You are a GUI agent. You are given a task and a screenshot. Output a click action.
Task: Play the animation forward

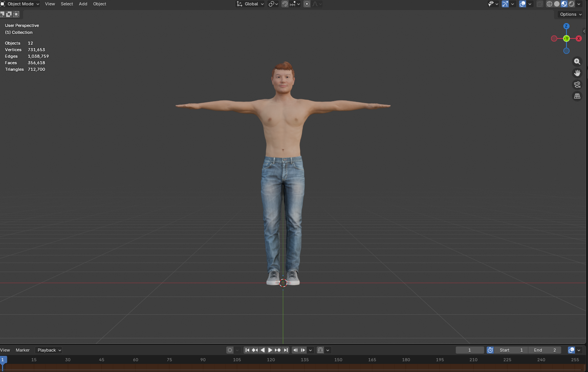coord(270,350)
